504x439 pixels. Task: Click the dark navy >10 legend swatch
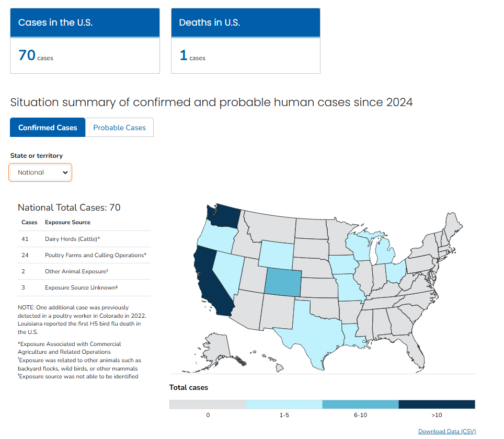click(437, 405)
